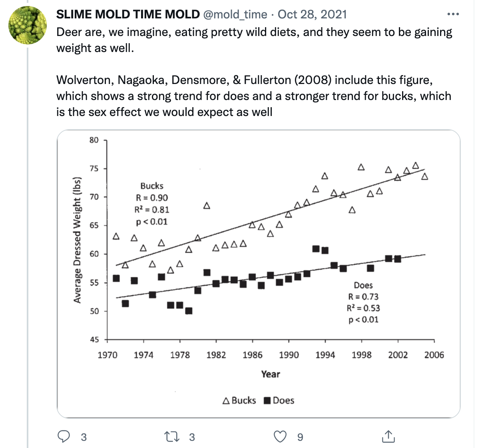
Task: Click the retweet count number 3
Action: point(192,437)
